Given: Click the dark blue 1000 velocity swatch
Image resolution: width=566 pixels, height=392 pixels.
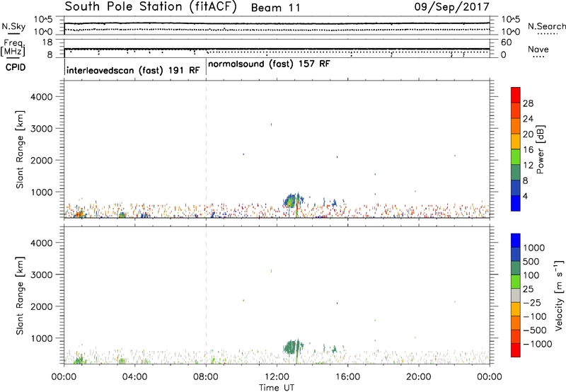Looking at the screenshot, I should click(516, 241).
